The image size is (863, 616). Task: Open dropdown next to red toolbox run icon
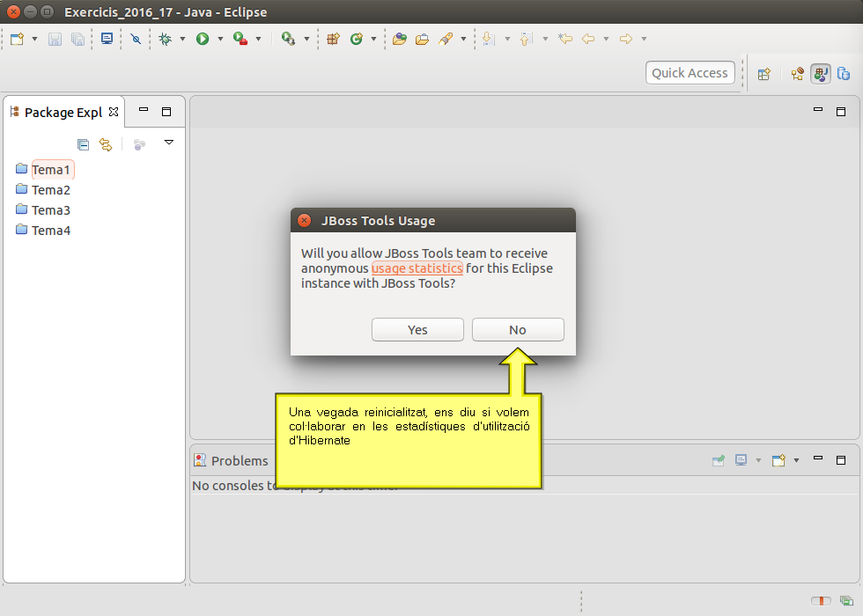click(x=258, y=39)
